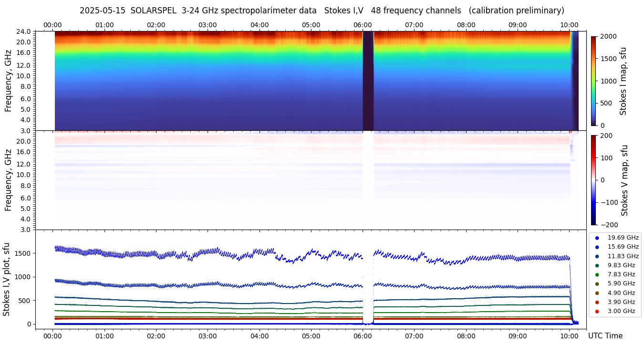Select the 9.83 GHz legend dot
This screenshot has height=346, width=644.
[597, 265]
